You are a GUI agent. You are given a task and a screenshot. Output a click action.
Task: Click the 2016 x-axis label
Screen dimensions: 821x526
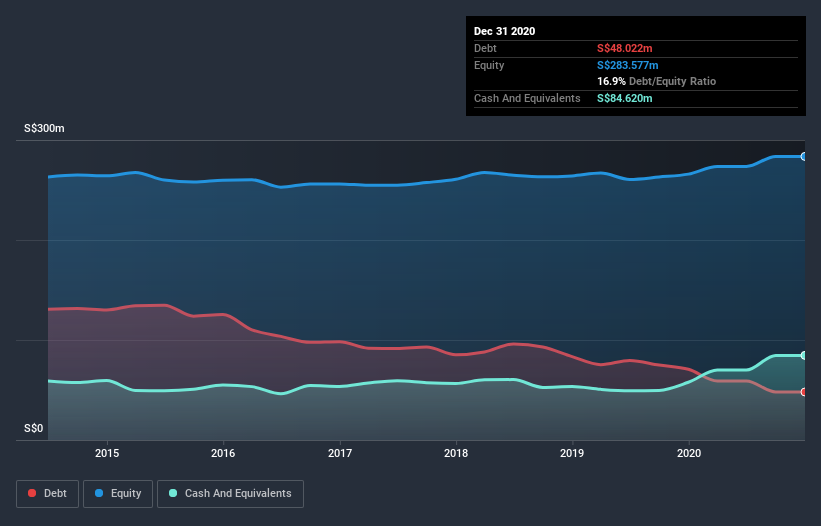pyautogui.click(x=223, y=453)
